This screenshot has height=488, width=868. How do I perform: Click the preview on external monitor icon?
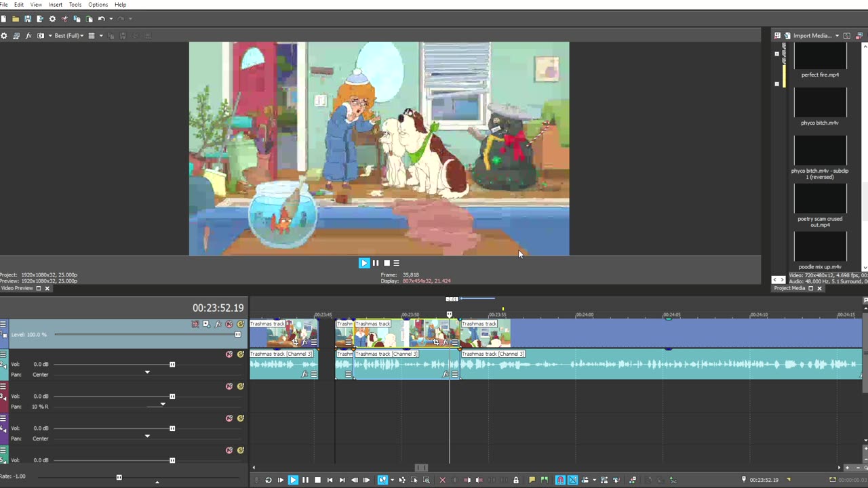tap(16, 36)
